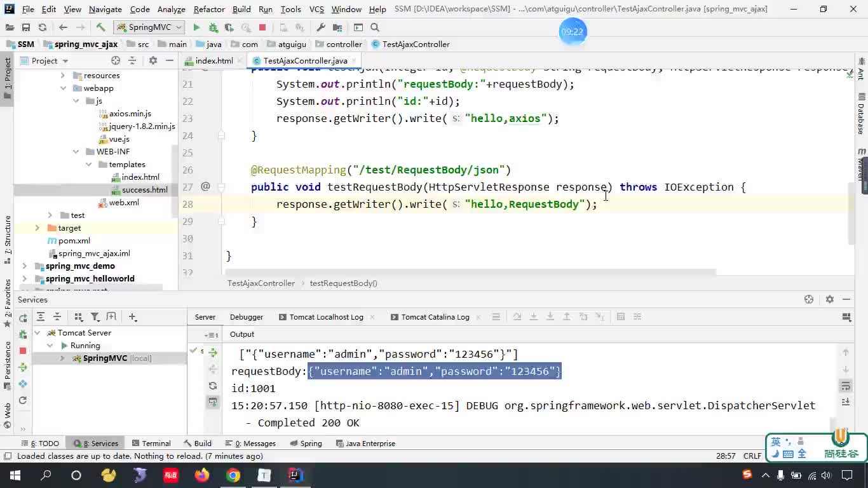Expand the target folder
868x488 pixels.
coord(37,228)
